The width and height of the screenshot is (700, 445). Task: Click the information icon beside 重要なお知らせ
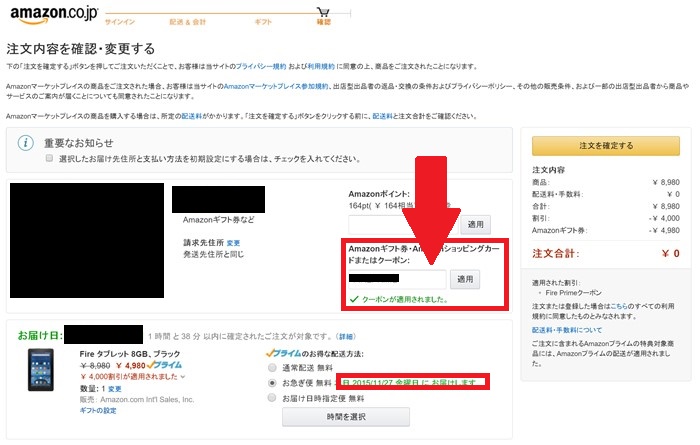(x=25, y=143)
